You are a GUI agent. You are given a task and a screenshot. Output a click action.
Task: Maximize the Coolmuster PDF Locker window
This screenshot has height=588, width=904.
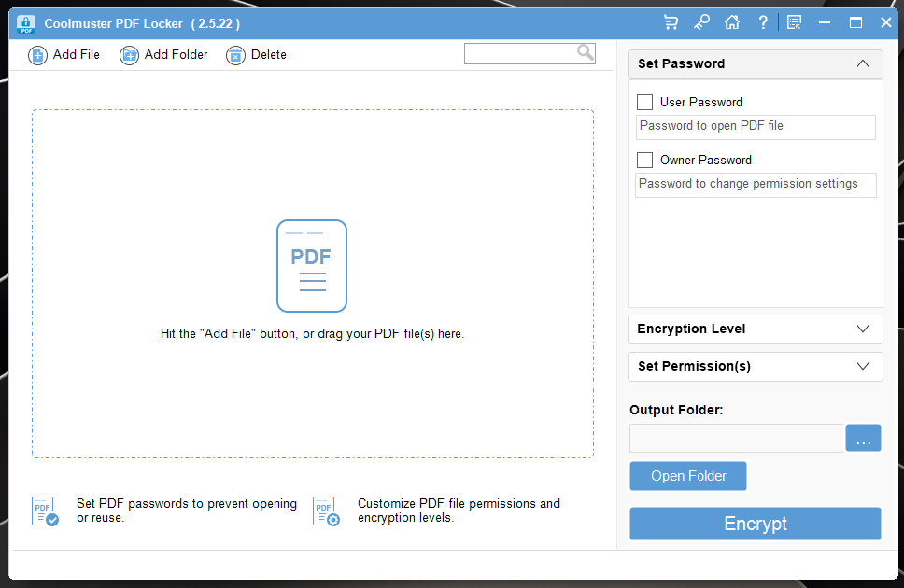pos(855,22)
